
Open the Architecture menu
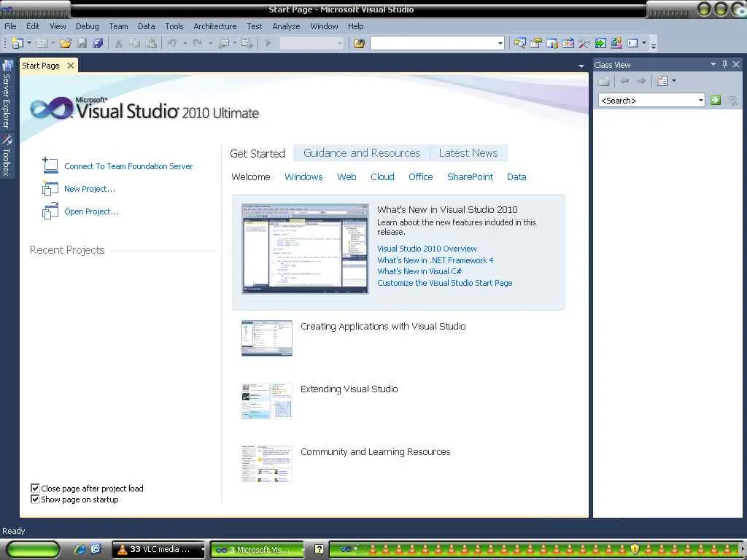pos(215,26)
